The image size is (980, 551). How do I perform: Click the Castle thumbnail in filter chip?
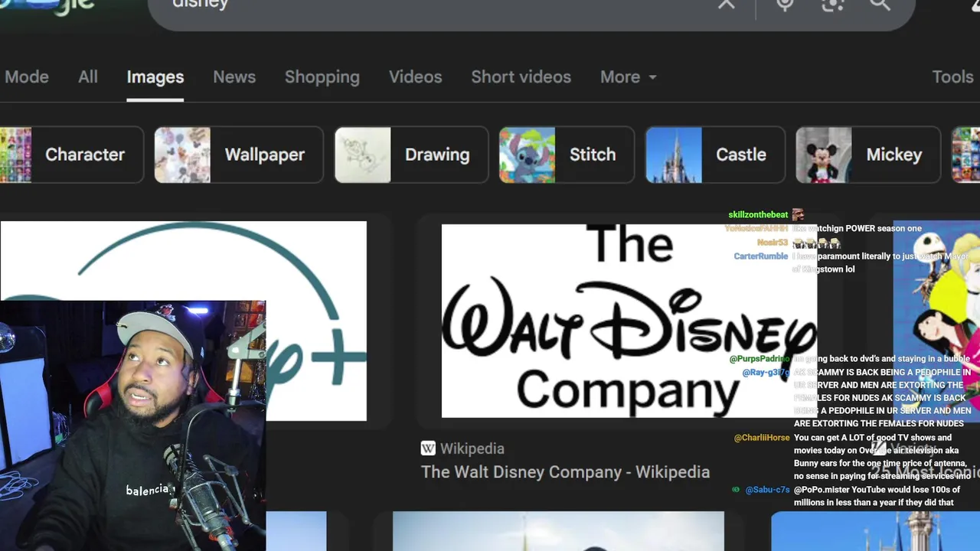point(674,155)
